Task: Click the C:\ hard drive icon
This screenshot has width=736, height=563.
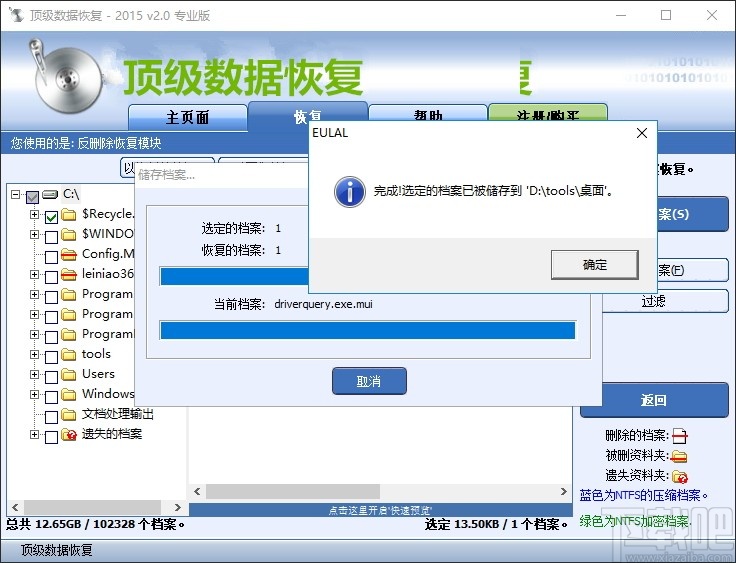Action: (x=50, y=194)
